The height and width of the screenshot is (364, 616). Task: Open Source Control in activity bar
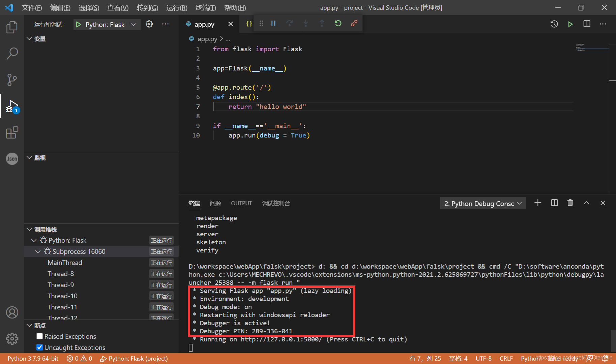point(12,80)
